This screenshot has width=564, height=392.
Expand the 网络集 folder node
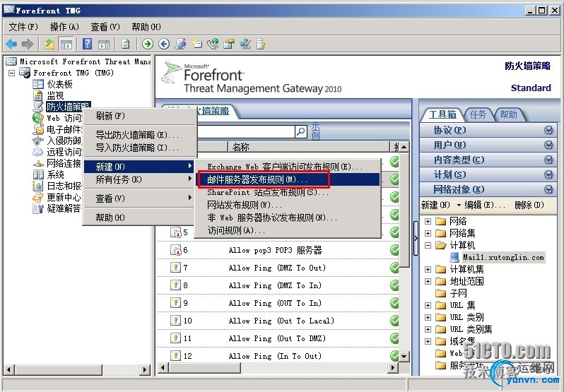(428, 234)
